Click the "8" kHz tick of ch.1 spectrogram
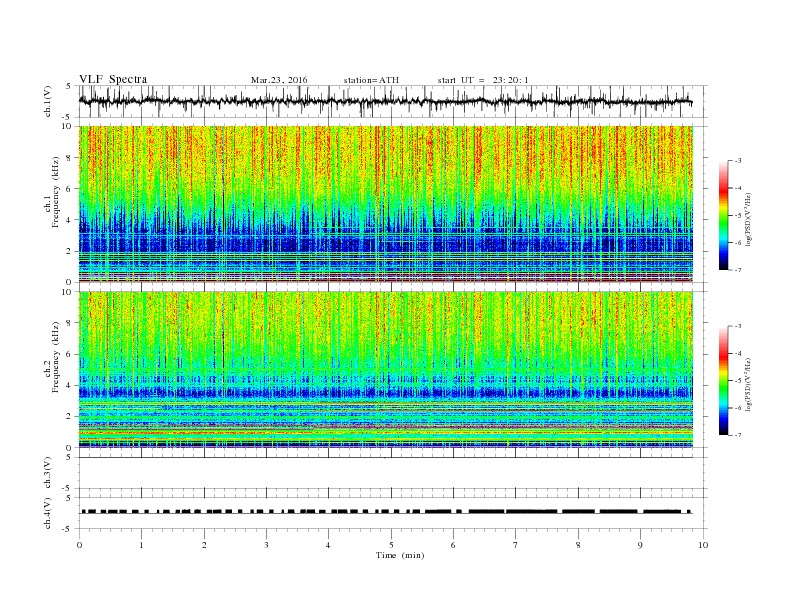Screen dimensions: 792x612 pyautogui.click(x=70, y=158)
